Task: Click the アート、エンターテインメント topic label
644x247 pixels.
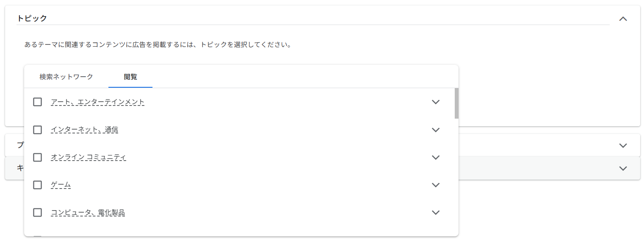Action: click(x=98, y=102)
